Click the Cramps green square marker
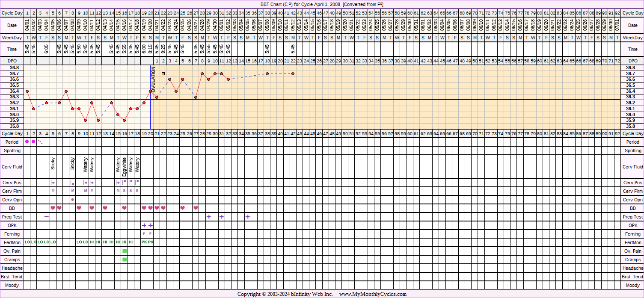 [125, 260]
